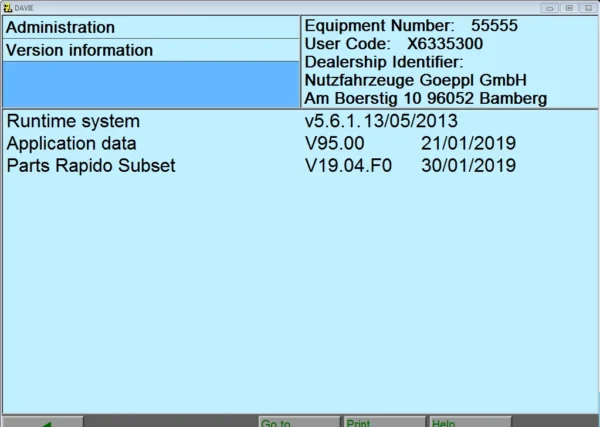
Task: Select the Administration header row
Action: pyautogui.click(x=151, y=27)
